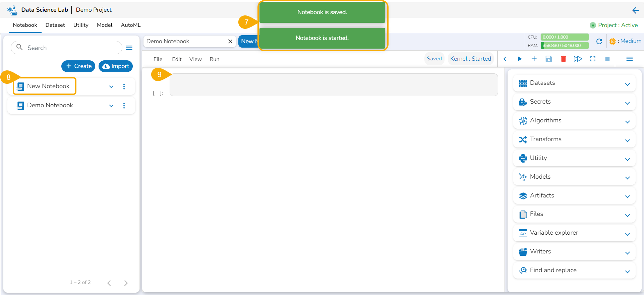Click the Utility python icon
This screenshot has height=295, width=644.
coord(523,158)
